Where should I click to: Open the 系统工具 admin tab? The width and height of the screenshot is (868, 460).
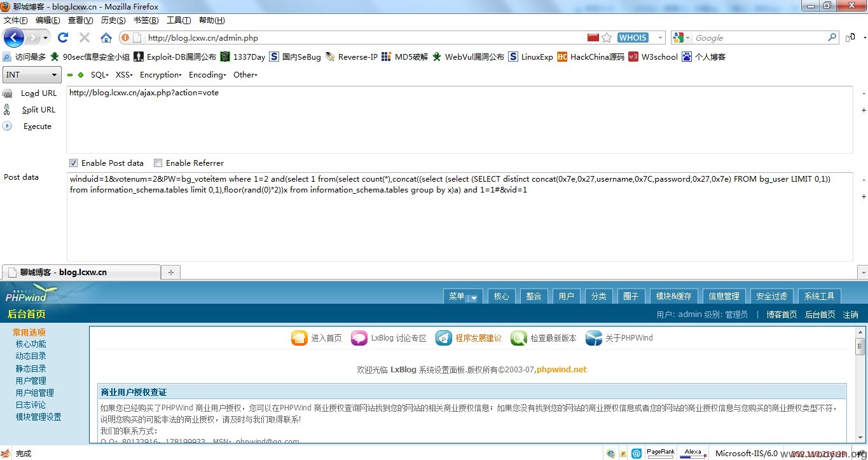pos(819,296)
